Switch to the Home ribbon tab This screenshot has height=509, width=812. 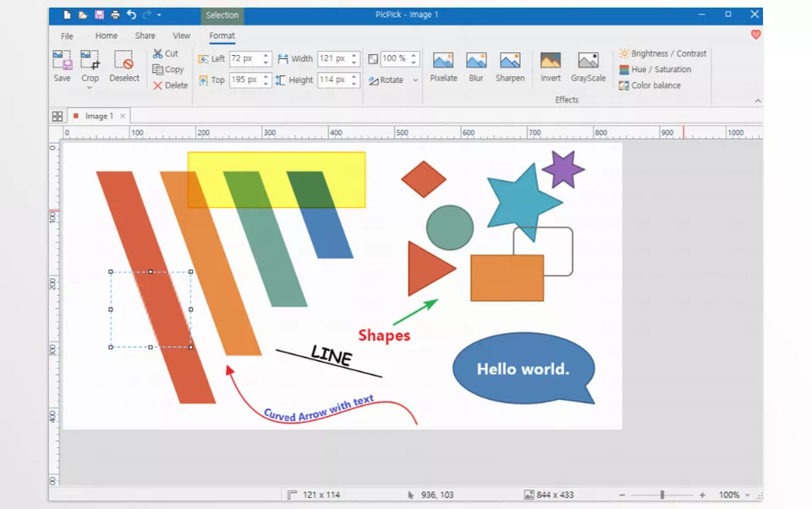point(107,36)
